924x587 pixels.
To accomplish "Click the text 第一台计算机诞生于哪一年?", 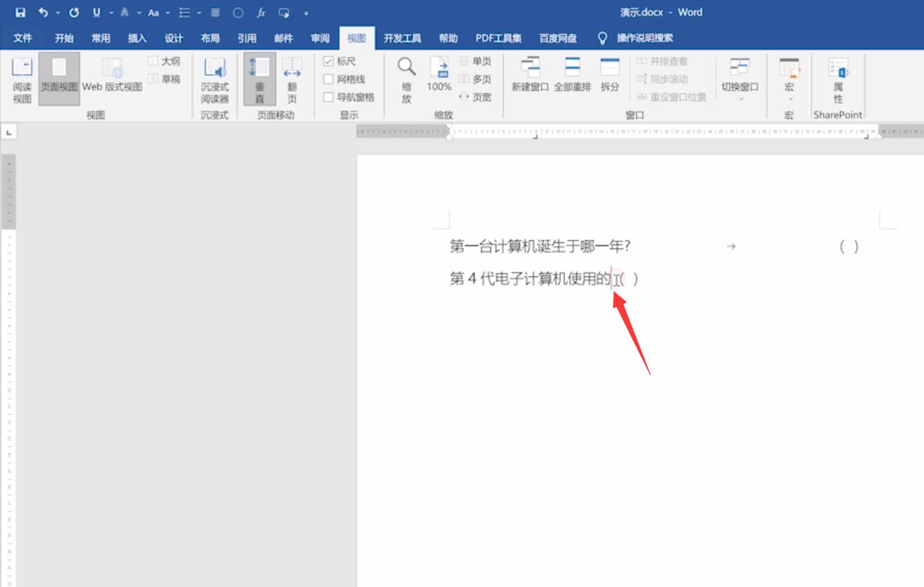I will pyautogui.click(x=540, y=246).
